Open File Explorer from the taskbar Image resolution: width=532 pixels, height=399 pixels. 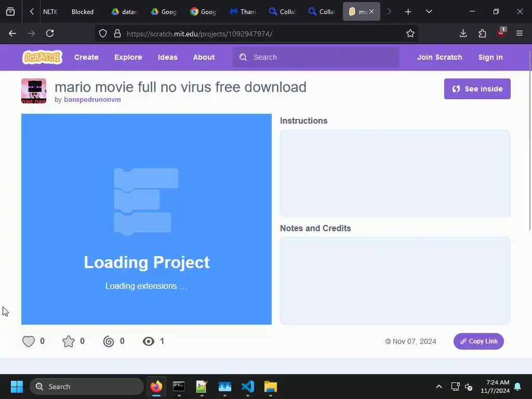[x=270, y=387]
